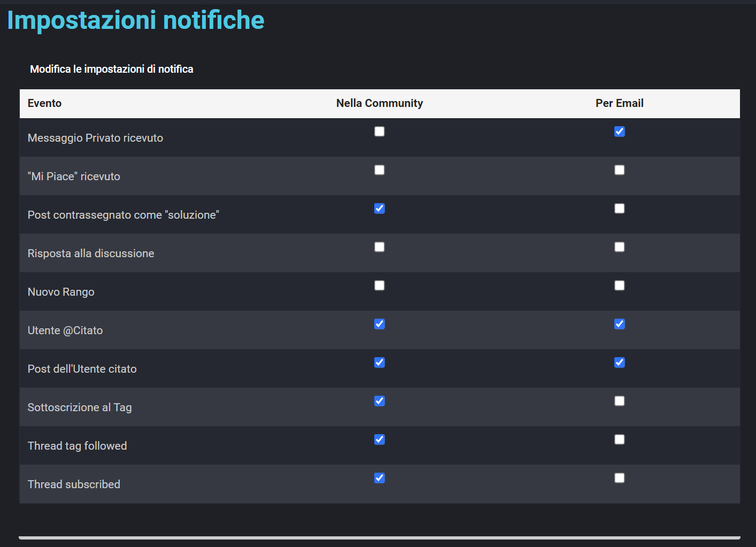The image size is (756, 547).
Task: Turn off community alert for Post dell'Utente citato
Action: point(379,363)
